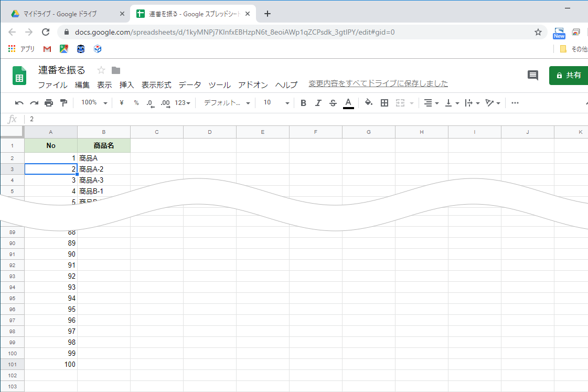Open the Google Maps bookmark icon
This screenshot has width=588, height=392.
[x=64, y=49]
